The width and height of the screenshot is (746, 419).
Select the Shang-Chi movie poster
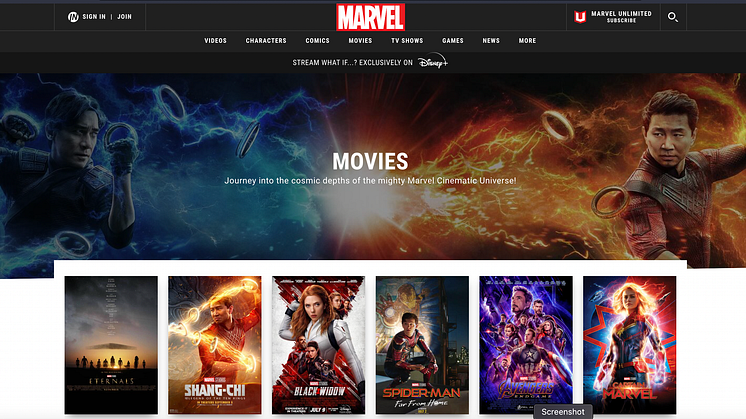pos(214,345)
